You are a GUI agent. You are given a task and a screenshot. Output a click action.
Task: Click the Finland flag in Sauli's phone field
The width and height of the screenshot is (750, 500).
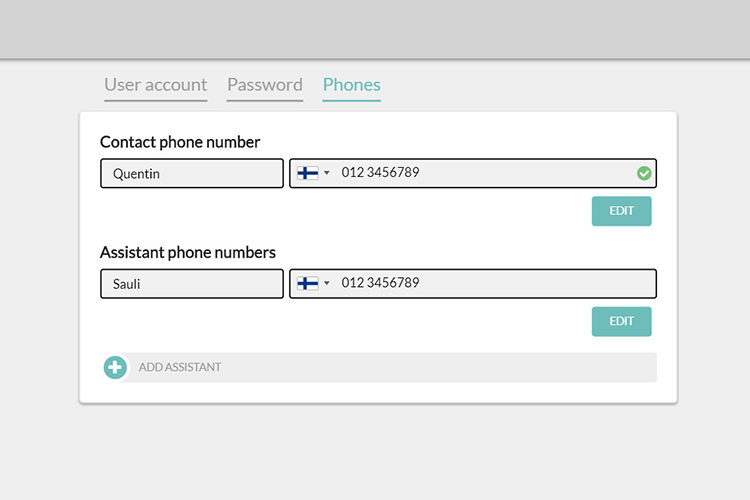[308, 283]
